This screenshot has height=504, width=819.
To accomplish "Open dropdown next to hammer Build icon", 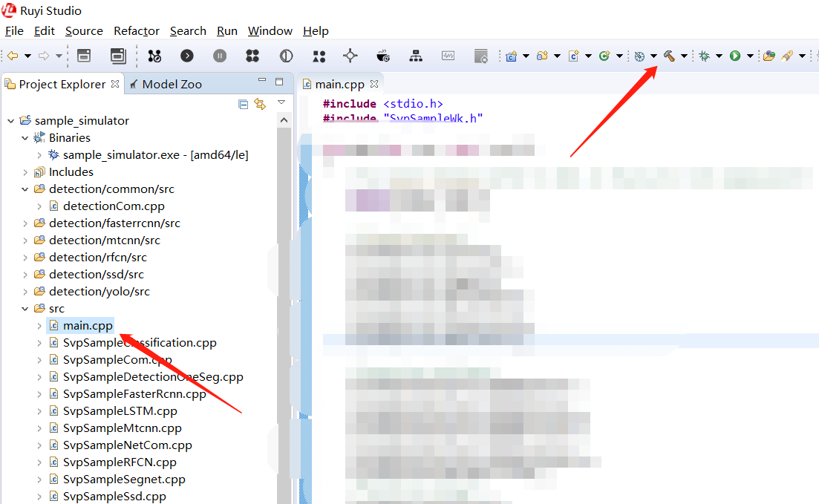I will (684, 56).
